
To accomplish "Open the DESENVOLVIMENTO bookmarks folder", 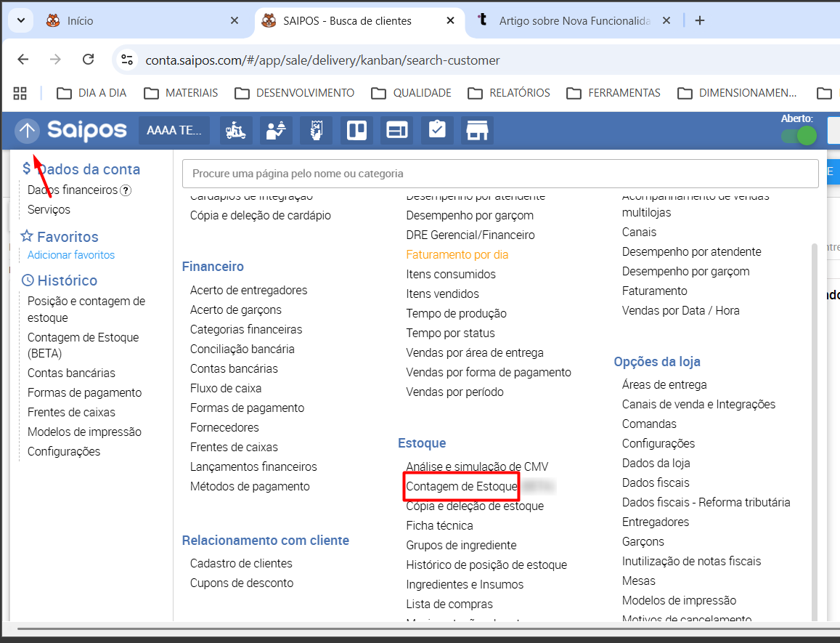I will [x=295, y=93].
